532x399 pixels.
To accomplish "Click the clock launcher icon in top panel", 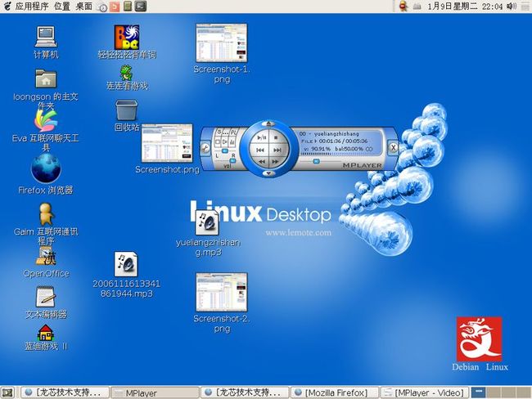I will point(102,7).
